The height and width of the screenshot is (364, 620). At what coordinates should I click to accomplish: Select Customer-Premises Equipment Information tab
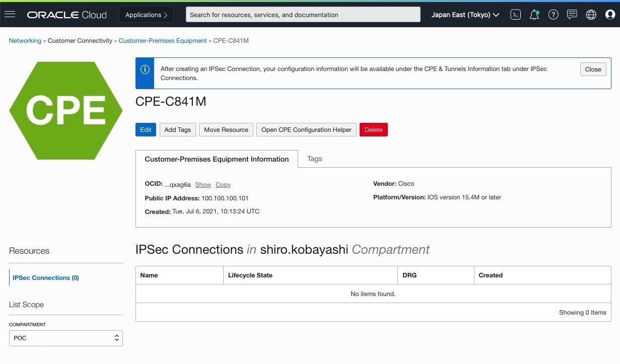217,159
